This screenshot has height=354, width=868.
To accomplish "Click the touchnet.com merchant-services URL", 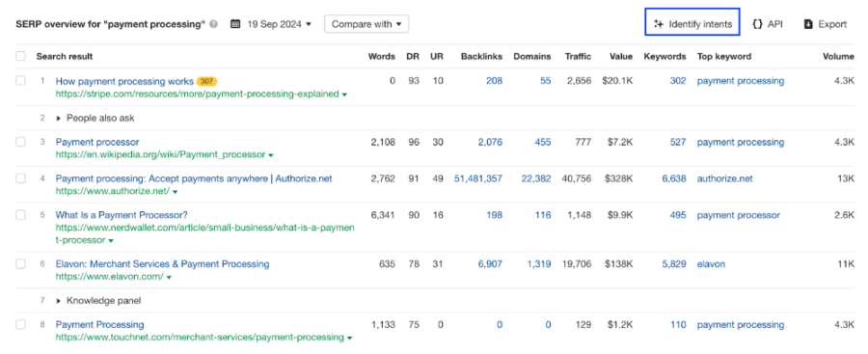I will tap(200, 338).
